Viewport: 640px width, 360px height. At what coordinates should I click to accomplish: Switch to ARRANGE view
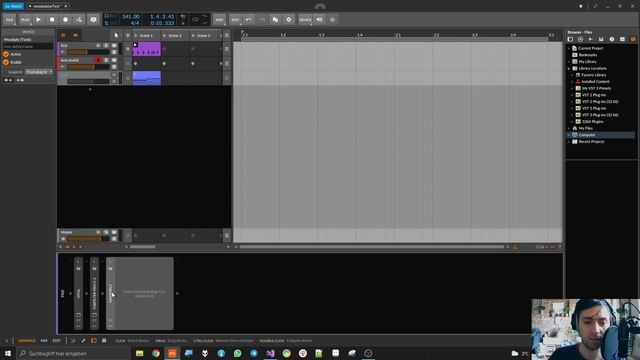pyautogui.click(x=27, y=340)
